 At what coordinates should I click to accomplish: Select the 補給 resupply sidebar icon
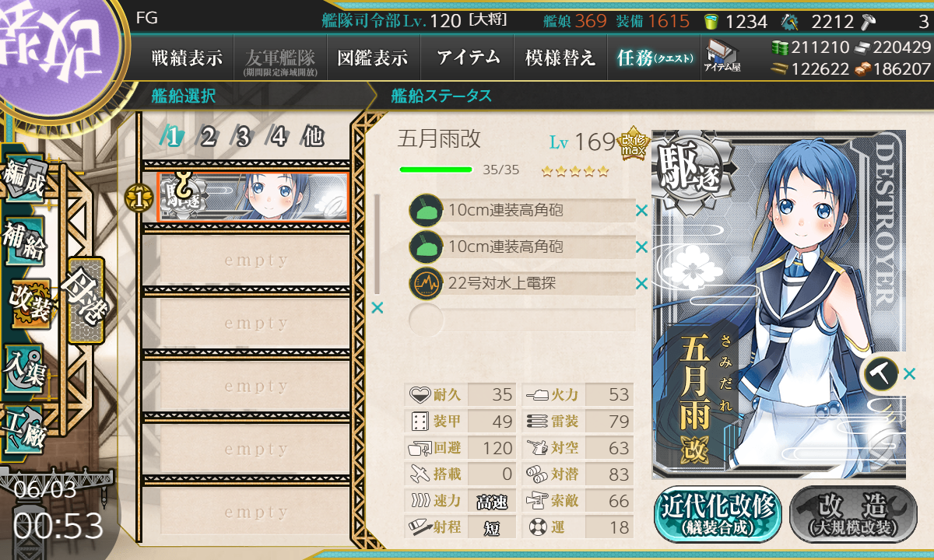[23, 243]
